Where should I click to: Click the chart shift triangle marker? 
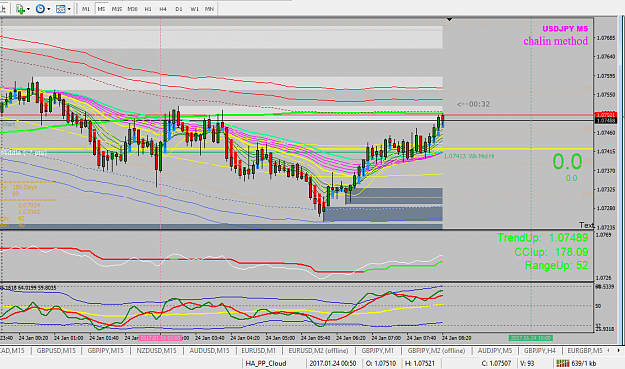coord(450,19)
